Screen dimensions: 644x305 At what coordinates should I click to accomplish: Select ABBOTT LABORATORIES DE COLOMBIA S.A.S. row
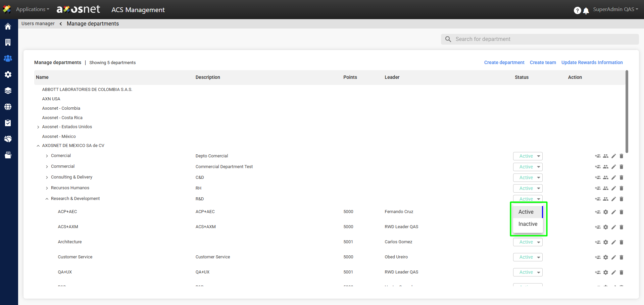[x=87, y=90]
